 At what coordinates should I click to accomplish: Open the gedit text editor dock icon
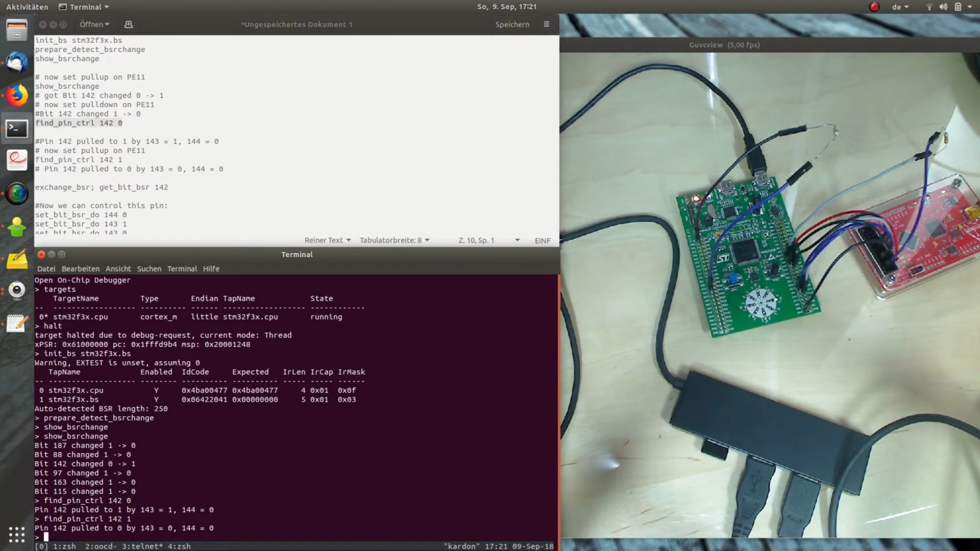[17, 323]
